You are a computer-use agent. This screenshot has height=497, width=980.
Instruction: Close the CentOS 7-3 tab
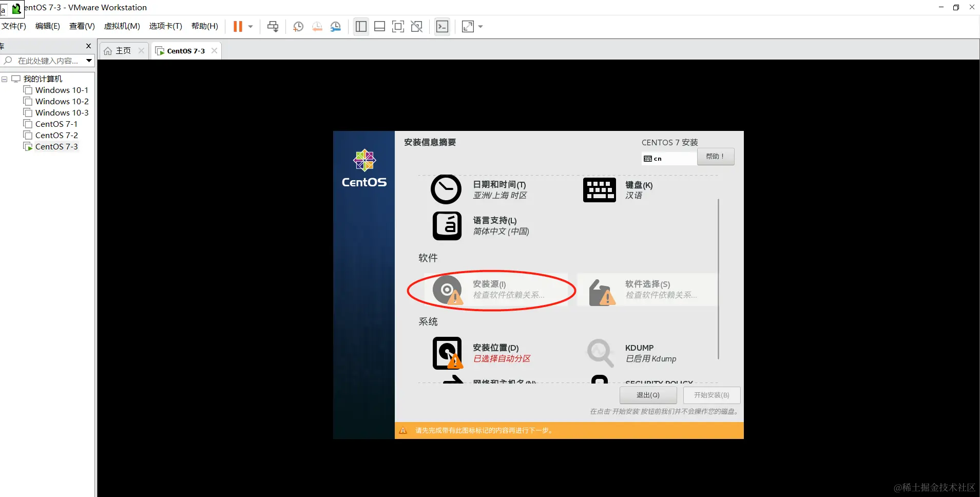(214, 51)
